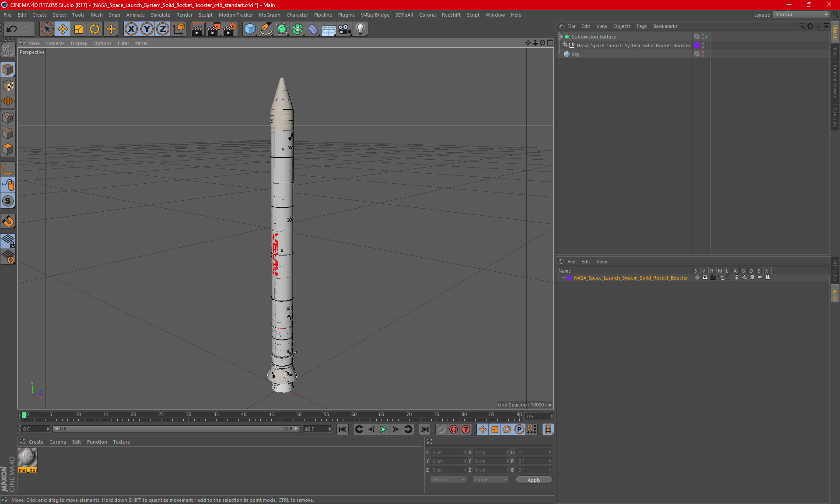This screenshot has width=840, height=504.
Task: Toggle Autokeying button
Action: coord(454,429)
